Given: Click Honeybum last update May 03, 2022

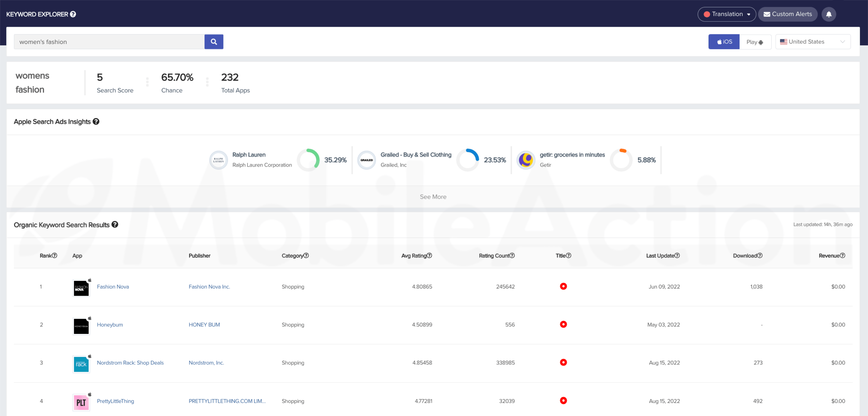Looking at the screenshot, I should [x=664, y=325].
